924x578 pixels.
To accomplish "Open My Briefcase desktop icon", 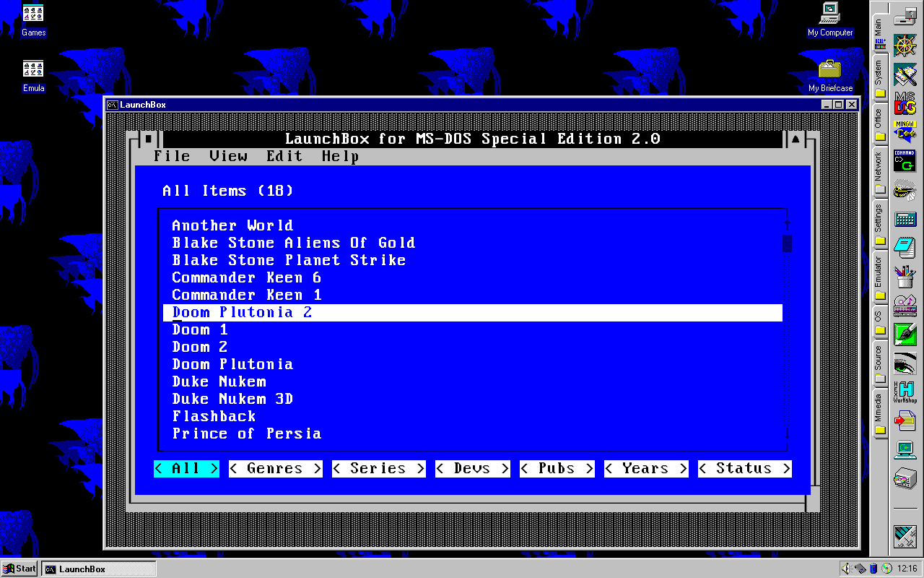I will click(830, 76).
